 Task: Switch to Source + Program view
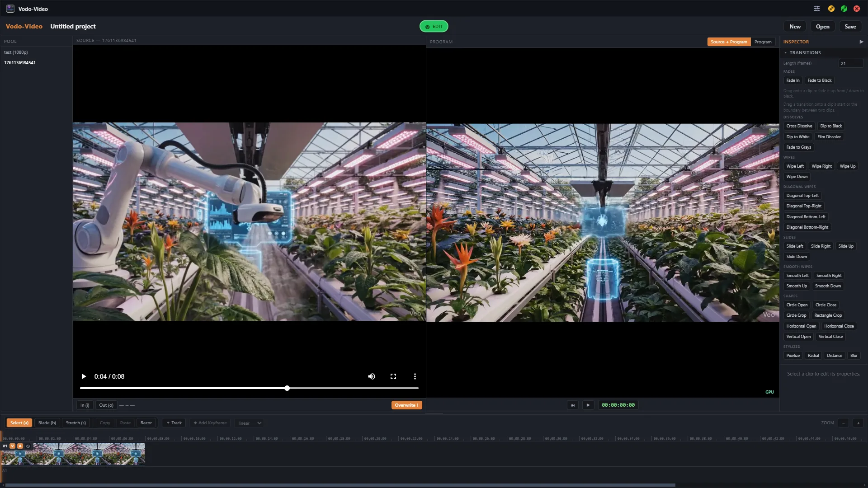[729, 42]
